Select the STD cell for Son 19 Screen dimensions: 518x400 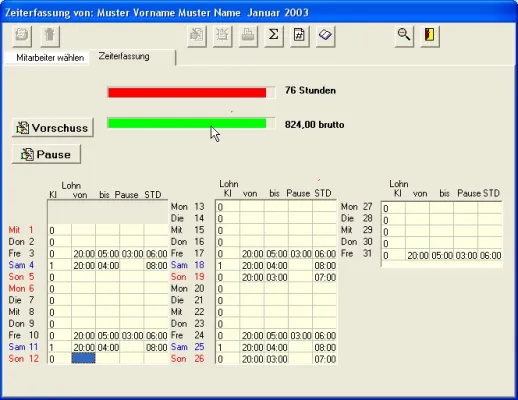[x=325, y=277]
